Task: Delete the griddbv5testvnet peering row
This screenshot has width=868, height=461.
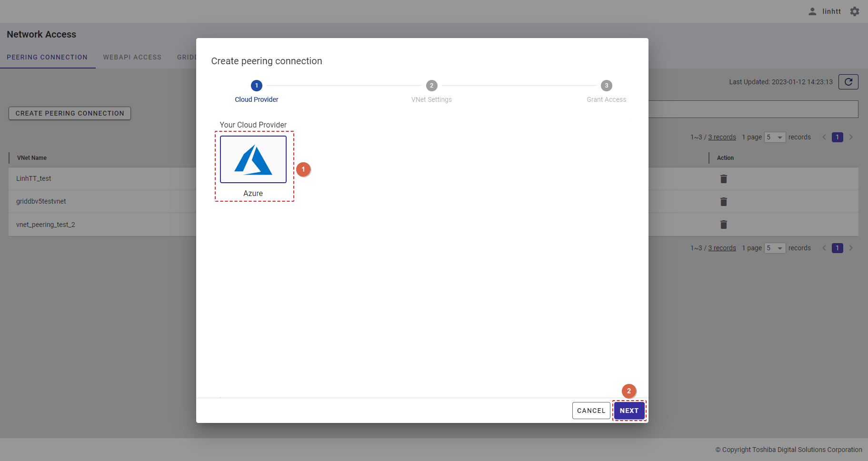Action: tap(723, 202)
